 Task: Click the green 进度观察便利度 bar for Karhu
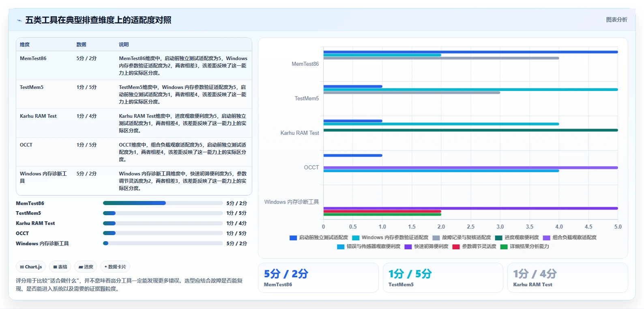click(x=470, y=130)
